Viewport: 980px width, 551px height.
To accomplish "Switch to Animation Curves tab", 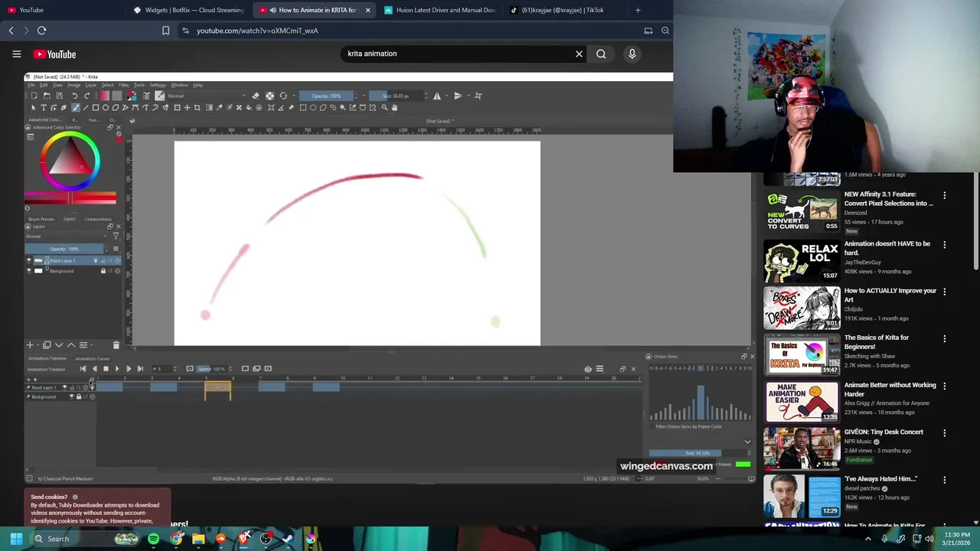I will tap(93, 359).
